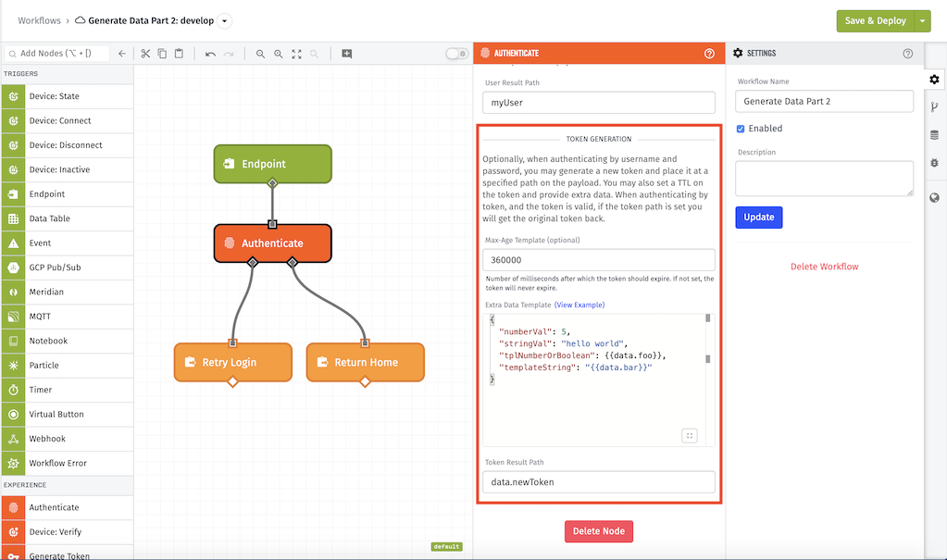Open the versions branch icon tab
The height and width of the screenshot is (560, 947).
pos(934,107)
